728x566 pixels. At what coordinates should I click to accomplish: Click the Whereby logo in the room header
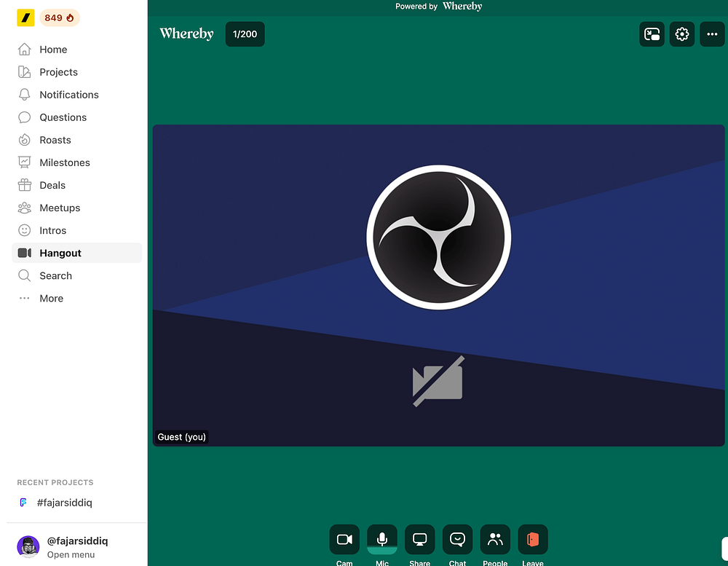186,34
